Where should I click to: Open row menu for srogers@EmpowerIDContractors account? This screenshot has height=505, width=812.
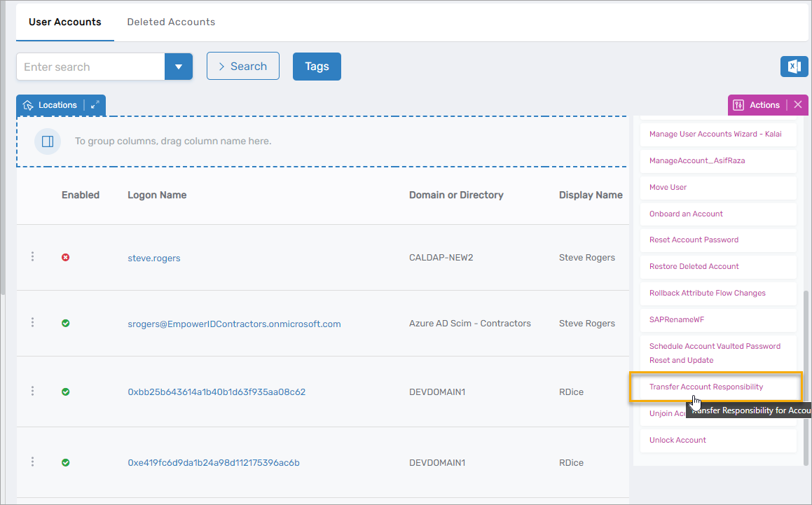pyautogui.click(x=32, y=322)
